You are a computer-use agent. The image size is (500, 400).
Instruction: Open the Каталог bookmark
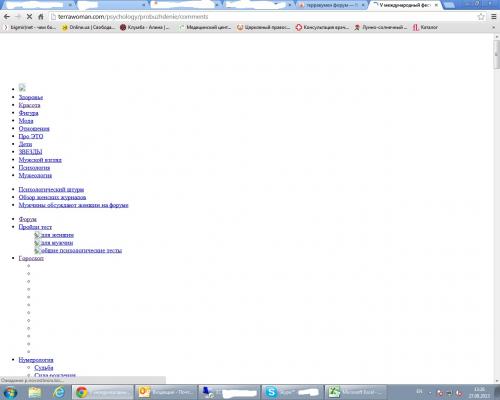tap(425, 27)
